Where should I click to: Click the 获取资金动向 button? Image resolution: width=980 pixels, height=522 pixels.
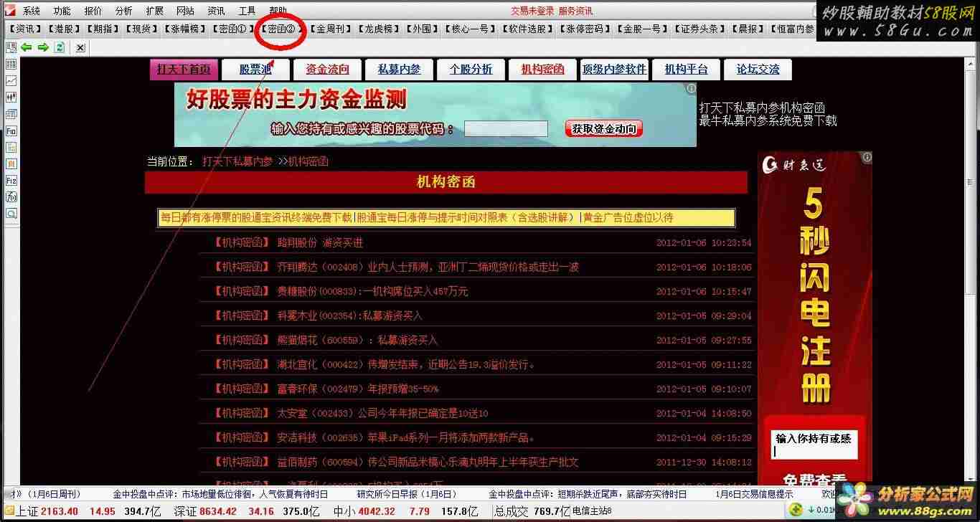click(604, 128)
